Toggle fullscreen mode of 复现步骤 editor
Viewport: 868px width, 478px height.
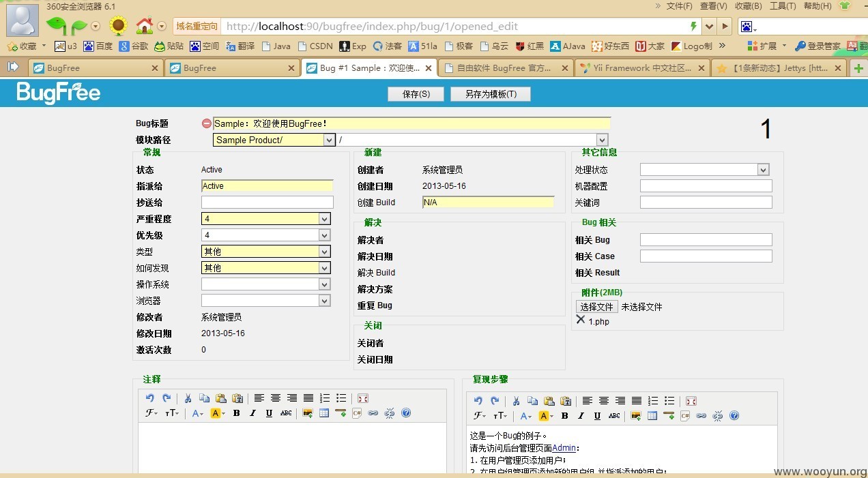(691, 401)
